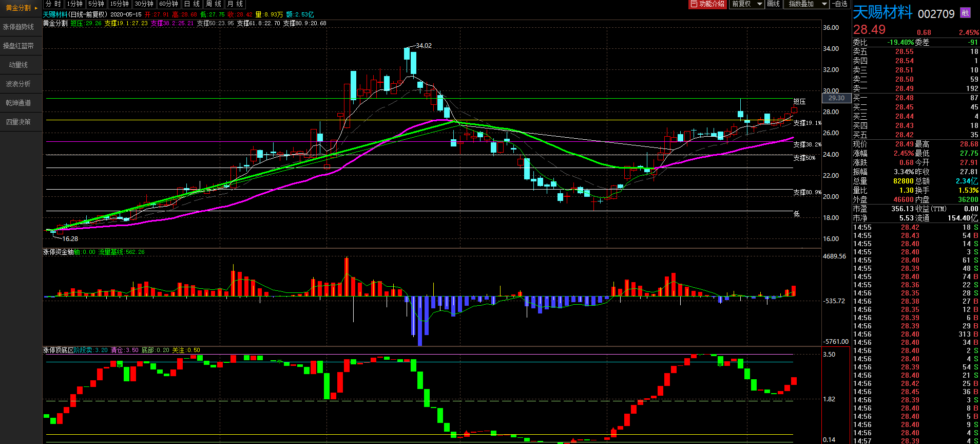
Task: Click the purple 融 margin badge
Action: (x=965, y=13)
